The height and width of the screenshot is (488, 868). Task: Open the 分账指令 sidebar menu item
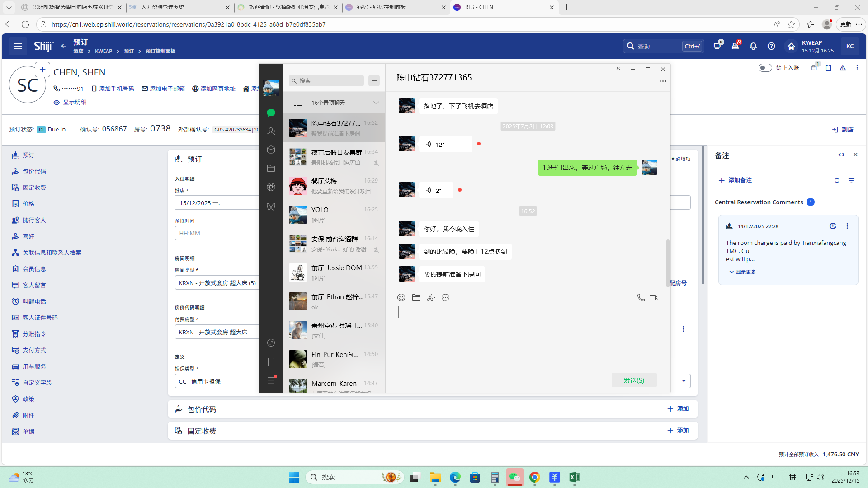click(34, 334)
